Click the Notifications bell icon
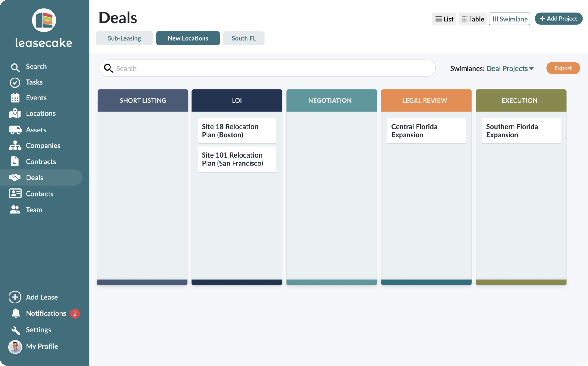Screen dimensions: 588x366 point(16,313)
